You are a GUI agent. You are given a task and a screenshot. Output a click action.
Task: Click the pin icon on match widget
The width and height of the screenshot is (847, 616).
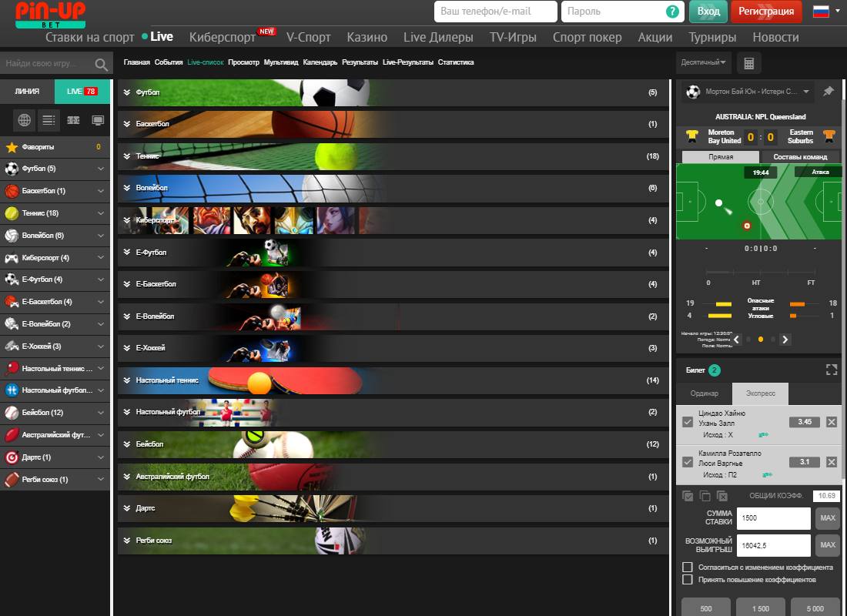829,92
